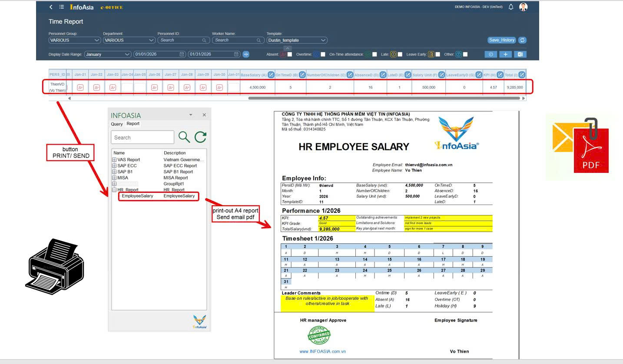The height and width of the screenshot is (364, 623).
Task: Open the hamburger list menu icon
Action: click(61, 7)
